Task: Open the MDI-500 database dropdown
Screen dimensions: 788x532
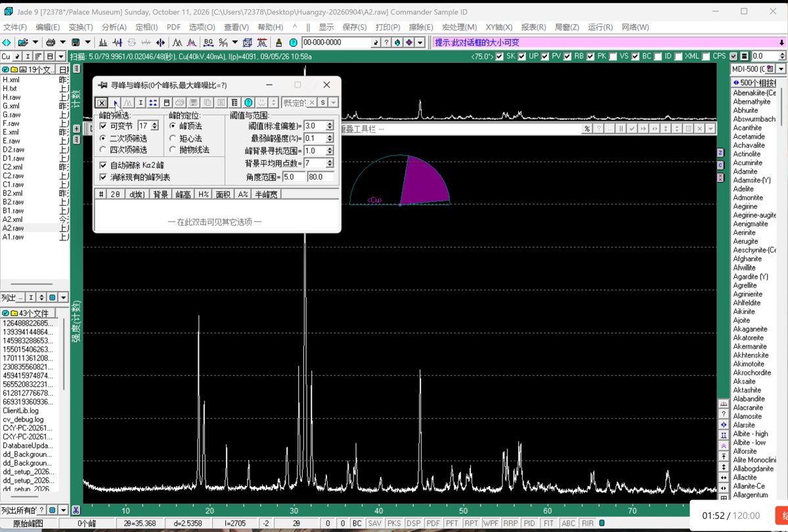Action: tap(781, 68)
